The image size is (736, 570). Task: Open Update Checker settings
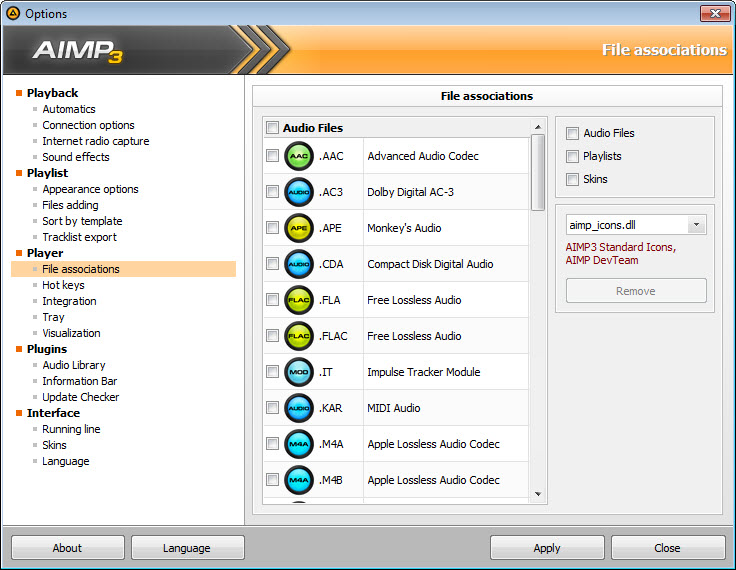pyautogui.click(x=81, y=397)
